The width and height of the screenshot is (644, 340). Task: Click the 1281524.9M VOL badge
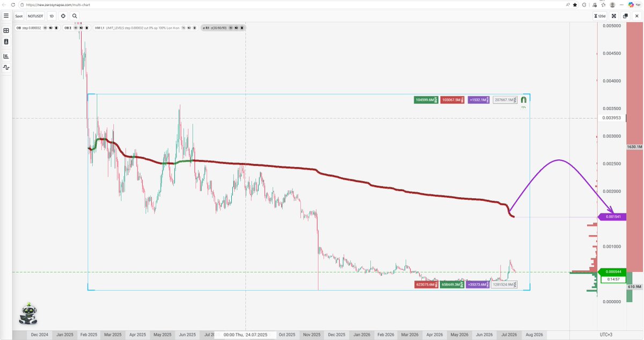pyautogui.click(x=504, y=285)
